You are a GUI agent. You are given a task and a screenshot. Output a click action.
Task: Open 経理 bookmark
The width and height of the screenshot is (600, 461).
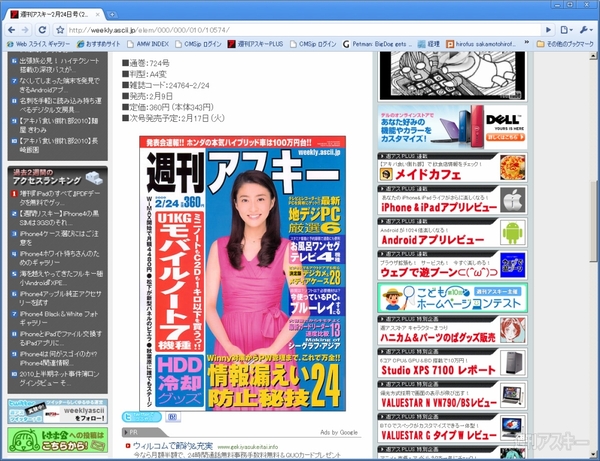tap(429, 44)
